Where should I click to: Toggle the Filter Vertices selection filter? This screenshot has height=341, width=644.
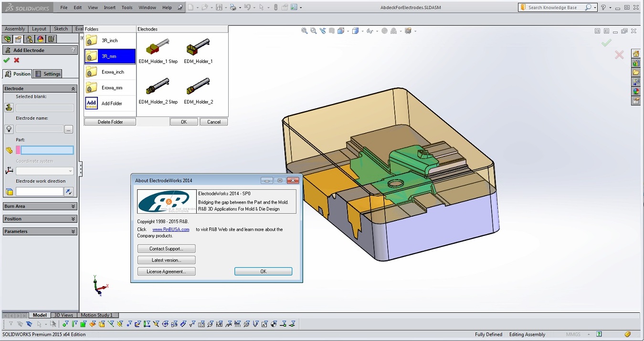tap(65, 324)
